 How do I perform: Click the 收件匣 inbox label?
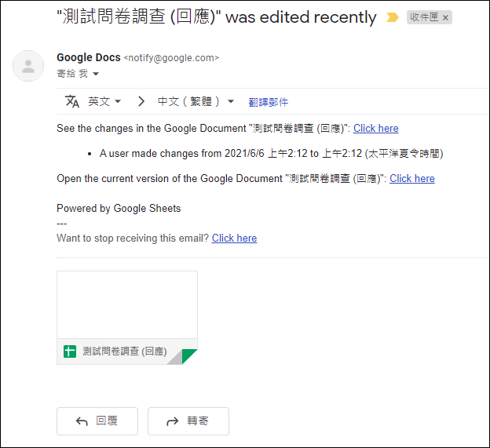click(424, 17)
